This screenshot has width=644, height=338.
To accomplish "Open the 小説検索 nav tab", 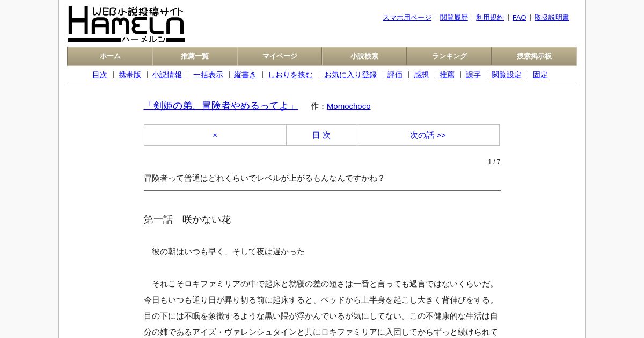I will 364,56.
